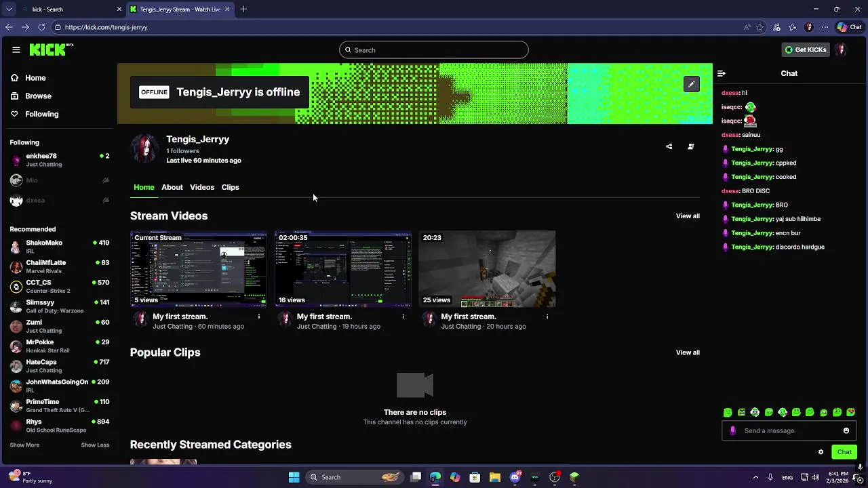Viewport: 868px width, 488px height.
Task: Open the Videos channel tab
Action: point(202,187)
